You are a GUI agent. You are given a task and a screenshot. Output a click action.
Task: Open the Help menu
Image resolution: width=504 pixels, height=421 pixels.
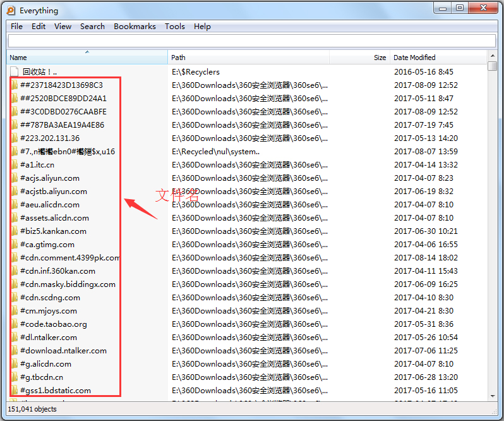tap(202, 27)
